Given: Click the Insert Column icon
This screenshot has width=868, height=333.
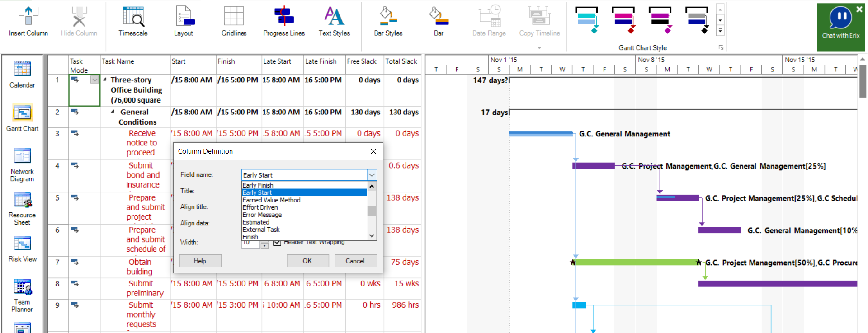Looking at the screenshot, I should [x=28, y=16].
